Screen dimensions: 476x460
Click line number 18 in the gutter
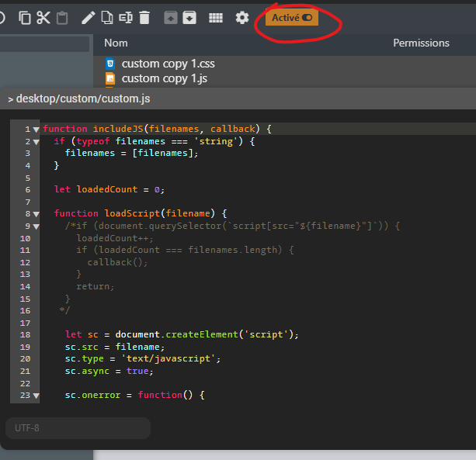tap(25, 335)
